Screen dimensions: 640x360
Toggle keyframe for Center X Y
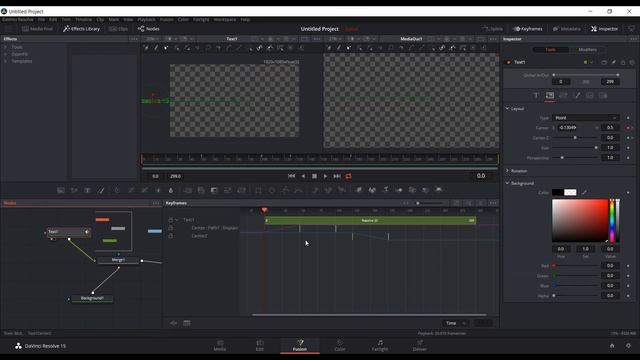[x=628, y=128]
